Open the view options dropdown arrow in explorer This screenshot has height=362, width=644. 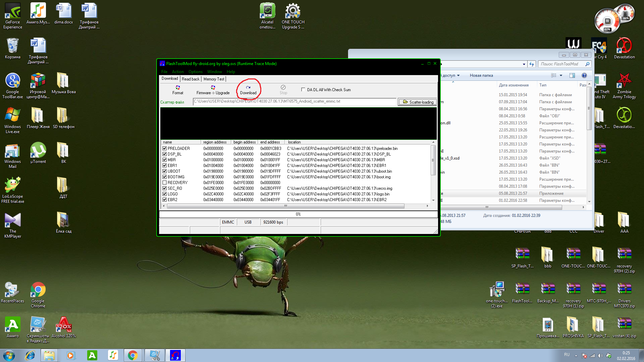click(561, 75)
